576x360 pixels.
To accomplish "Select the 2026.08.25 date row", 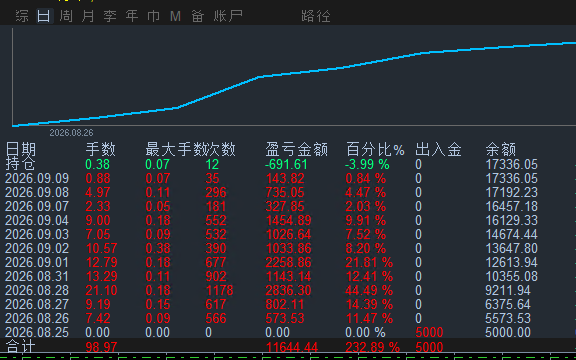I will pos(37,332).
